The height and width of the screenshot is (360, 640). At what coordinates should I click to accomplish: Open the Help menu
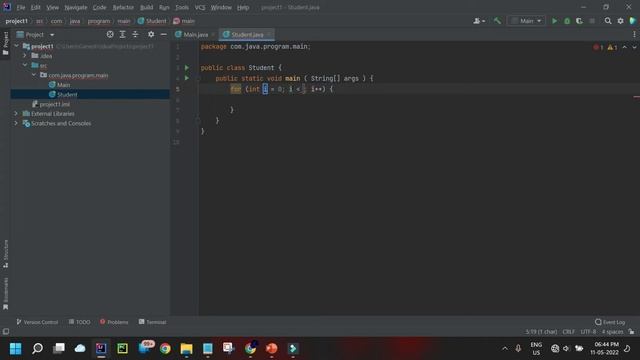click(x=243, y=7)
